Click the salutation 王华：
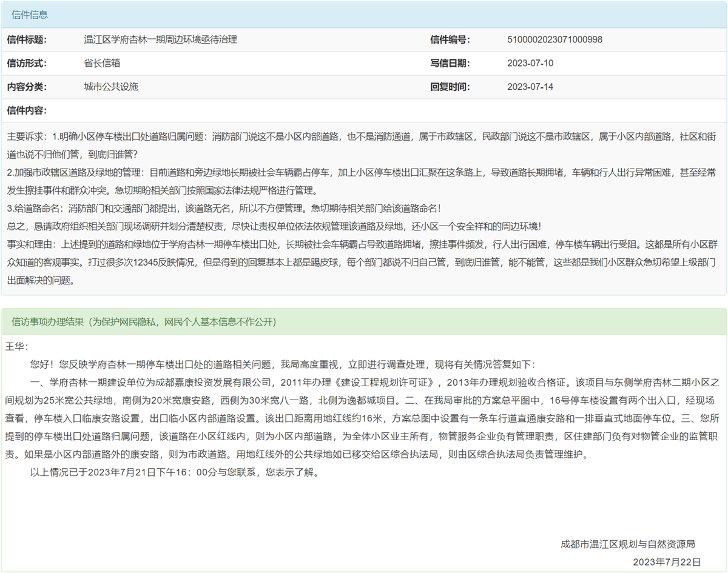This screenshot has width=728, height=573. 17,347
